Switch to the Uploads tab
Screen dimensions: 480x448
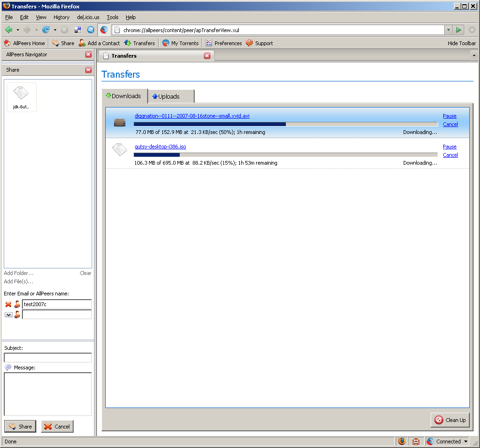point(171,96)
